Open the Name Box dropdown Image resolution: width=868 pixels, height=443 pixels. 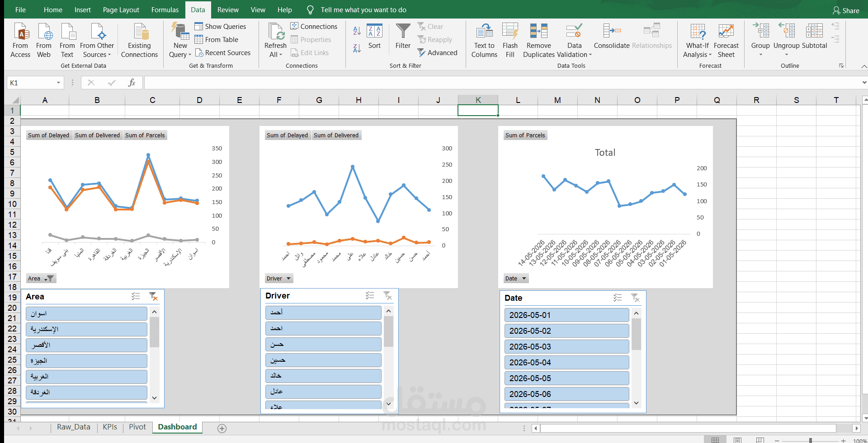58,83
